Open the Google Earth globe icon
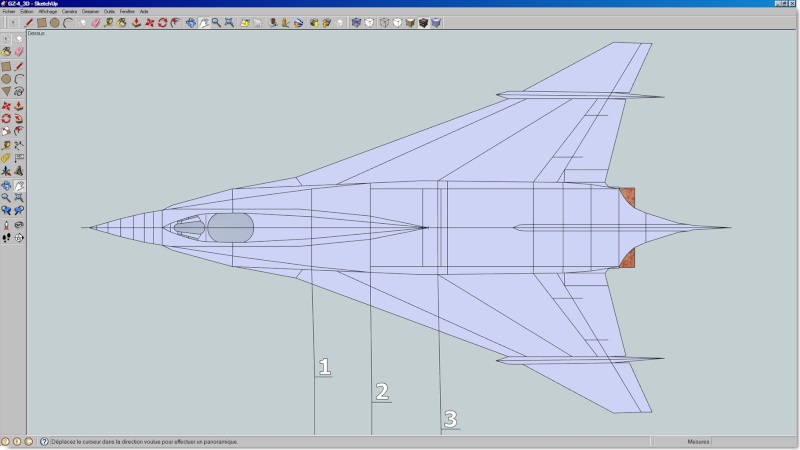Viewport: 800px width, 450px height. tap(298, 22)
